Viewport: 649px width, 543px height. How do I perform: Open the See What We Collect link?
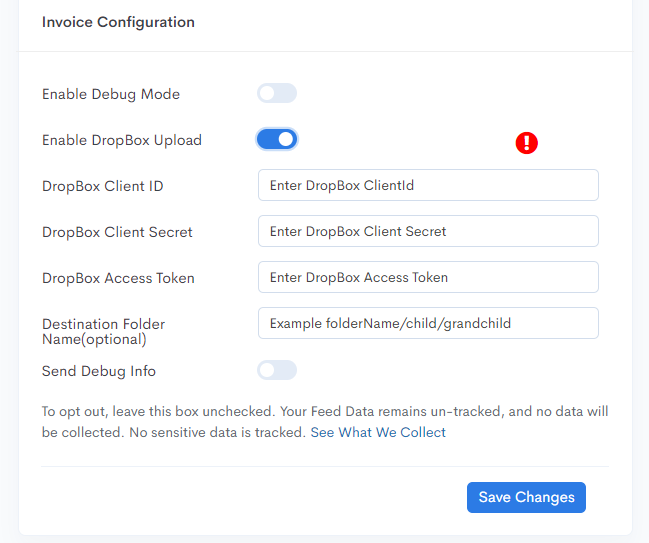[x=378, y=432]
